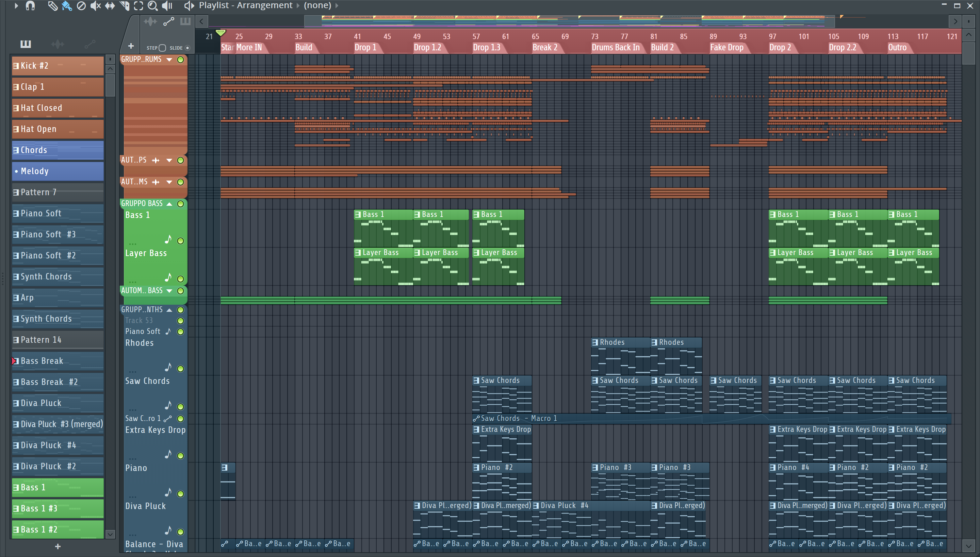Move overview view left with arrow button
The width and height of the screenshot is (980, 557).
(x=202, y=21)
